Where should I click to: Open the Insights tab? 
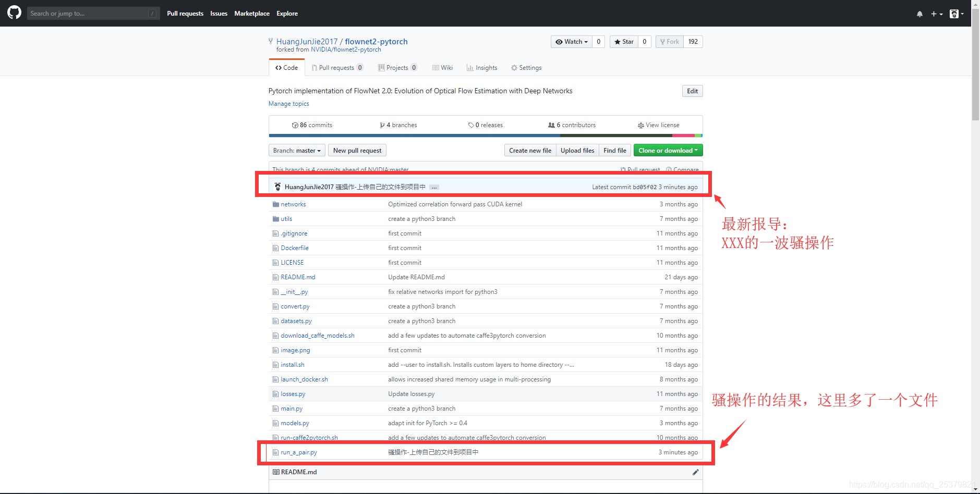pyautogui.click(x=482, y=68)
